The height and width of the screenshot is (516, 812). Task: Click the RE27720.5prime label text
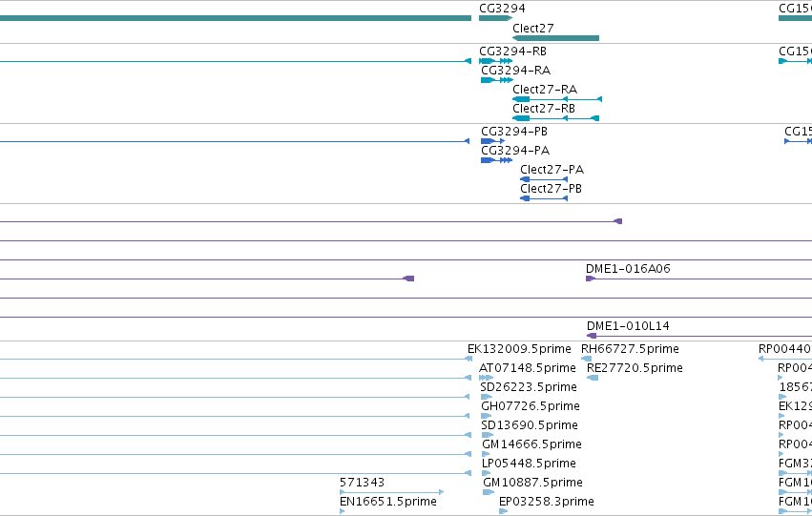pos(635,368)
